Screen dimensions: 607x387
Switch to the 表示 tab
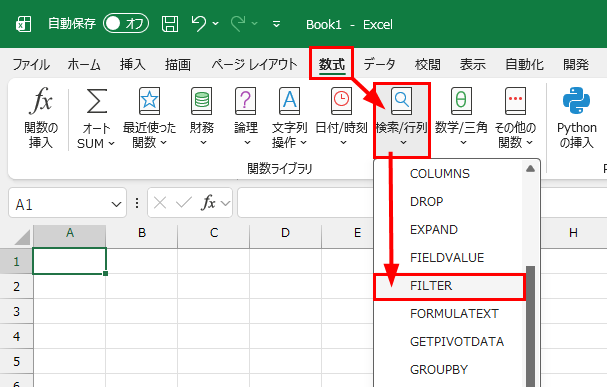tap(472, 64)
